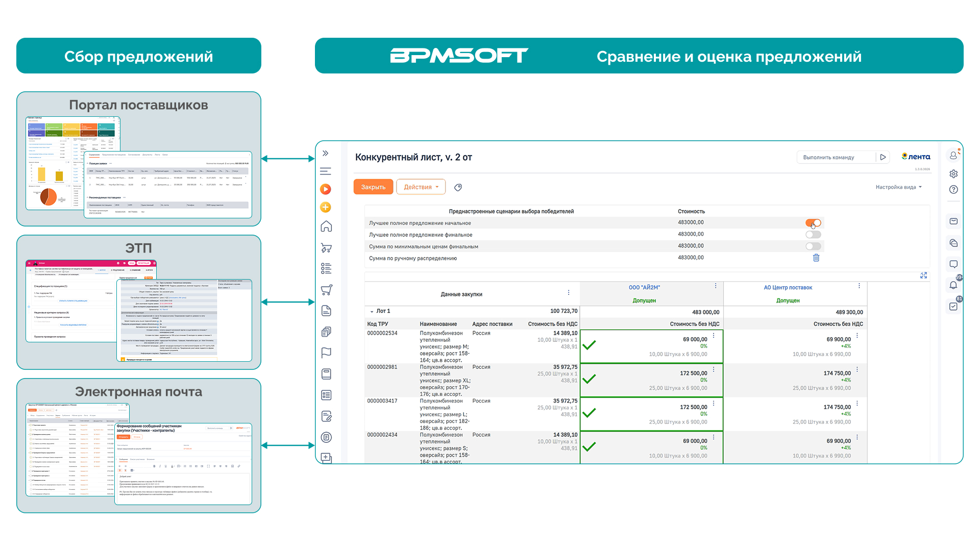Open the settings gear icon
Viewport: 980px width, 551px height.
coord(953,173)
